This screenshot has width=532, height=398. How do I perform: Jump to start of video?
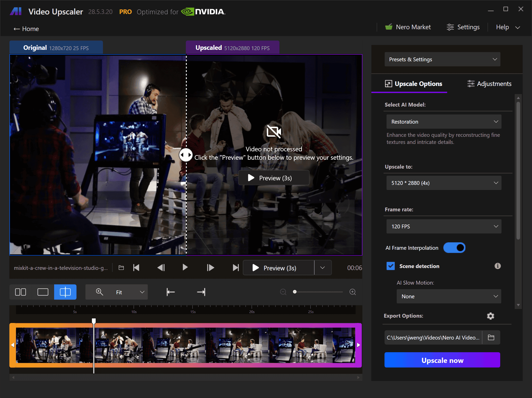point(136,268)
